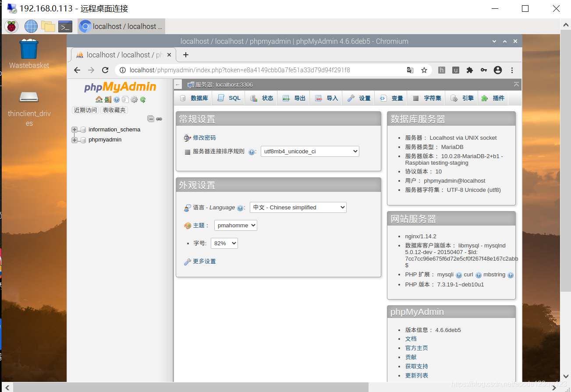This screenshot has height=392, width=571.
Task: Open the 字符集 tab
Action: click(x=427, y=99)
